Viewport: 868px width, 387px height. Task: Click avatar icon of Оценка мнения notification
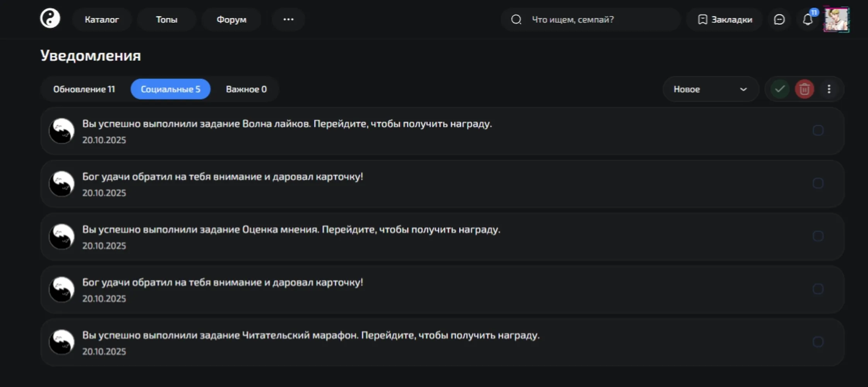[62, 236]
